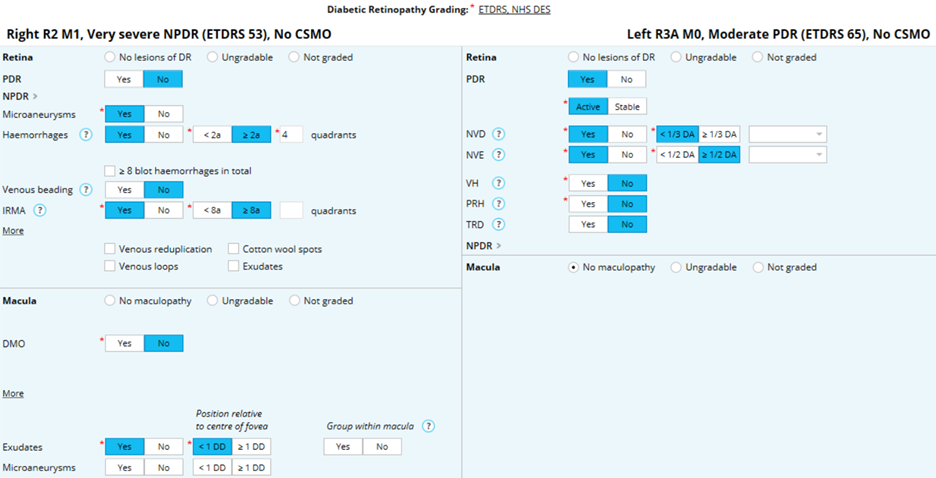Click the TRD help icon
936x478 pixels.
[x=499, y=225]
